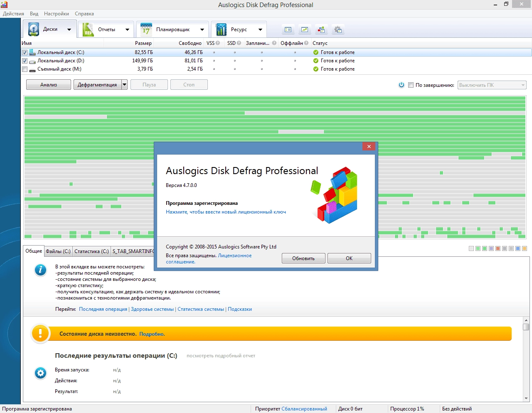Click the purple legend color swatch
532x413 pixels.
point(491,248)
